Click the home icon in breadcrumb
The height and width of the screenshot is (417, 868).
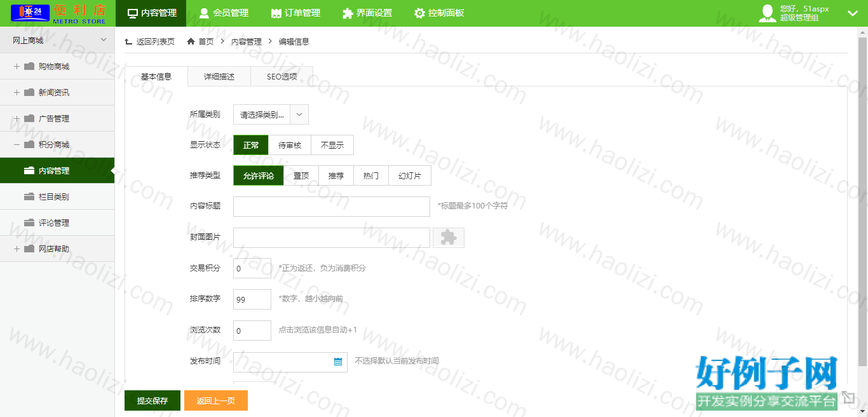191,41
